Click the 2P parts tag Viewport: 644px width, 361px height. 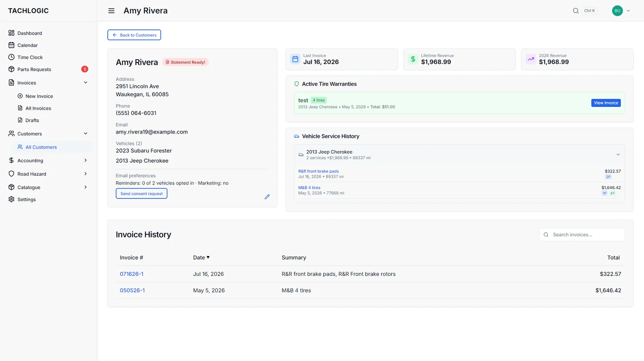coord(608,177)
